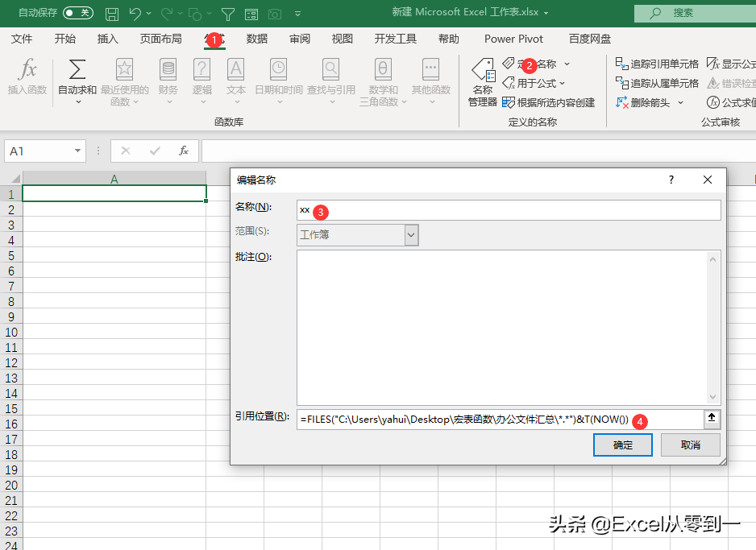Click the Camera icon in quick access toolbar
Screen dimensions: 756x550
[x=275, y=14]
